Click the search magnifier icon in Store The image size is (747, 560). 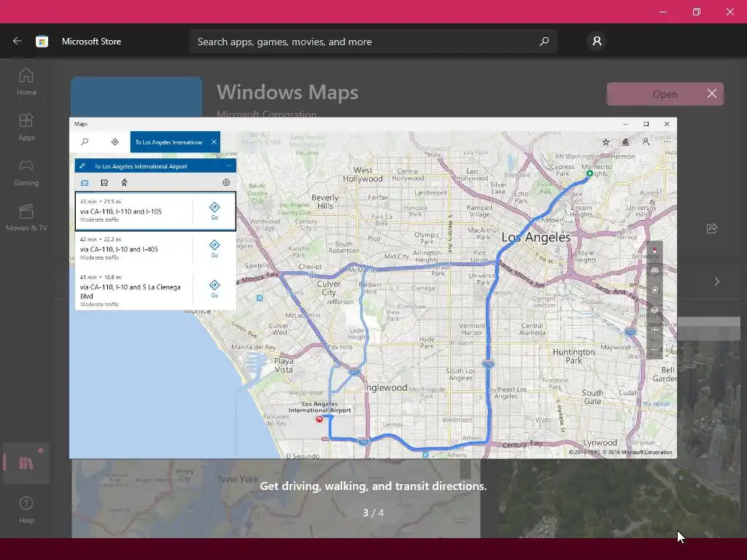tap(544, 42)
